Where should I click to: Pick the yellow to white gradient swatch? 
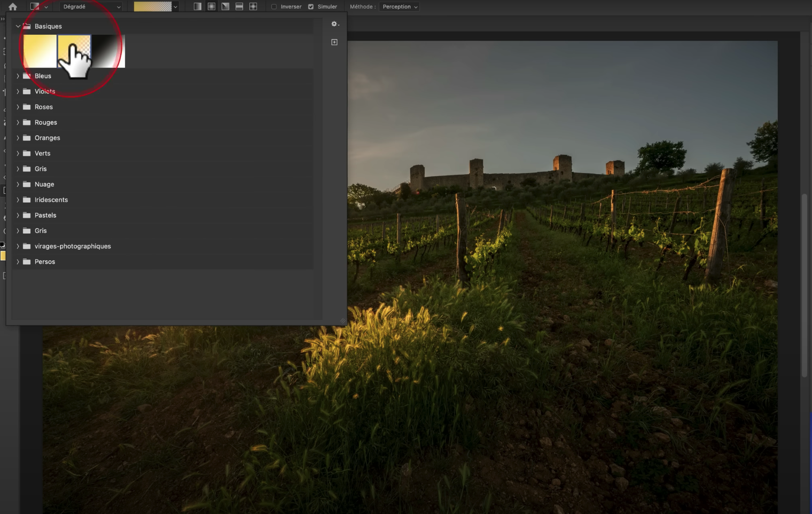(x=40, y=51)
